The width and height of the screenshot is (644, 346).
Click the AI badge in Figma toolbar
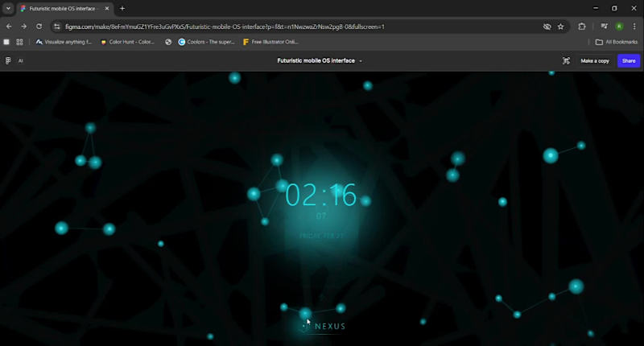(21, 60)
